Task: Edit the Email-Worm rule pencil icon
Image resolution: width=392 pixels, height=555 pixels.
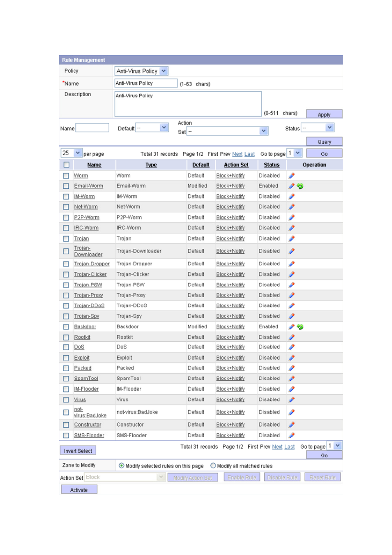Action: pos(292,186)
